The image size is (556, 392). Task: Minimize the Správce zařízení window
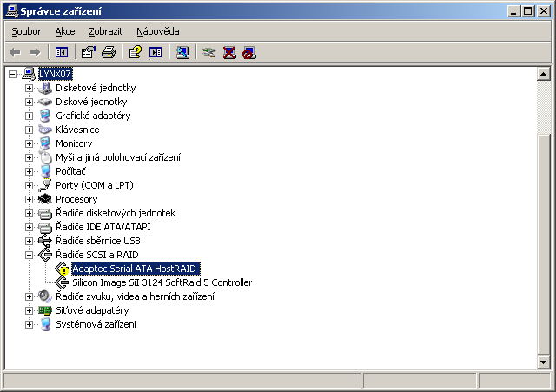pos(513,11)
